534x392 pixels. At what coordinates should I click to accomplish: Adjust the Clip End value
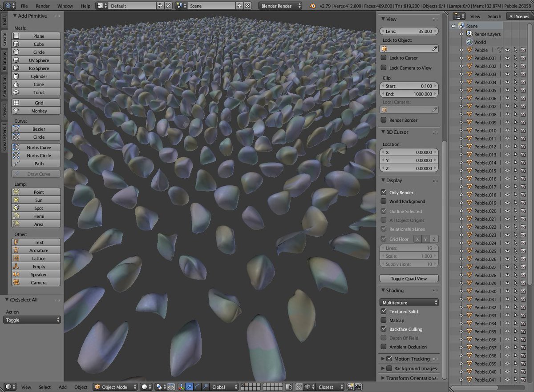tap(409, 94)
